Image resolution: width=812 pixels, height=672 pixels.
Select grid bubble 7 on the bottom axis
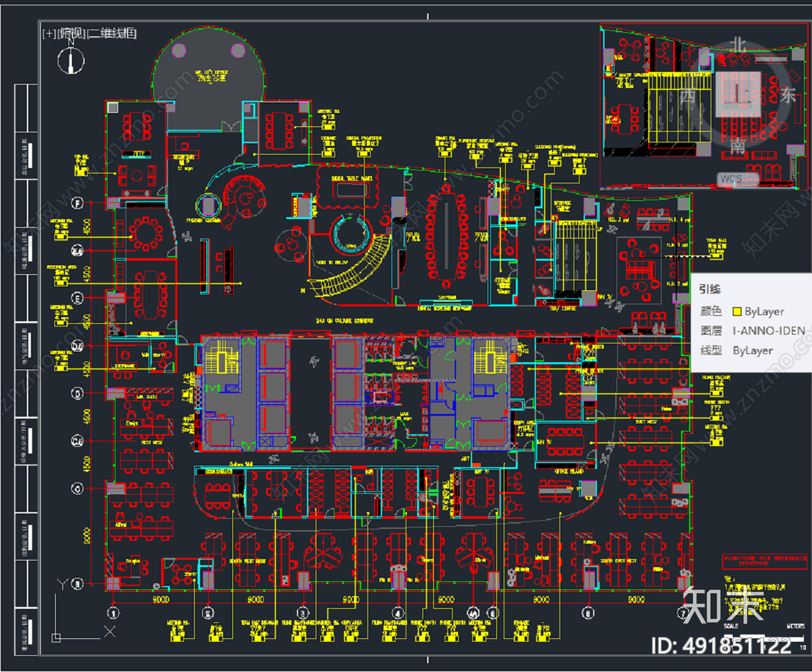coord(684,613)
